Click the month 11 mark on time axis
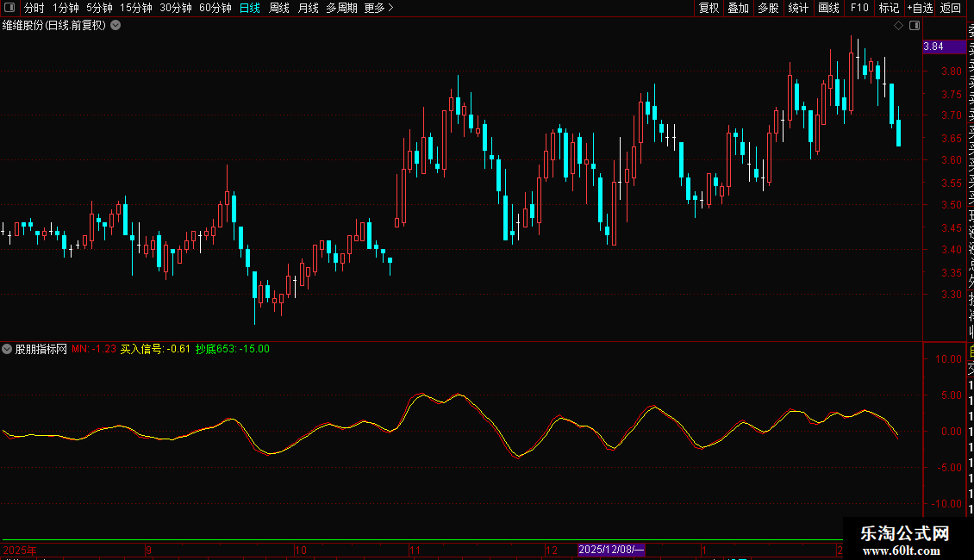 415,550
